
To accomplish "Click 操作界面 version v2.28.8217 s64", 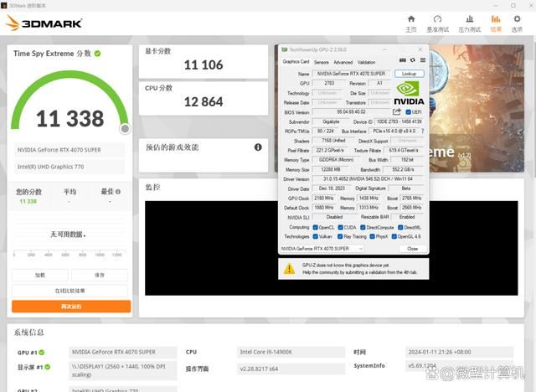I will click(x=291, y=369).
